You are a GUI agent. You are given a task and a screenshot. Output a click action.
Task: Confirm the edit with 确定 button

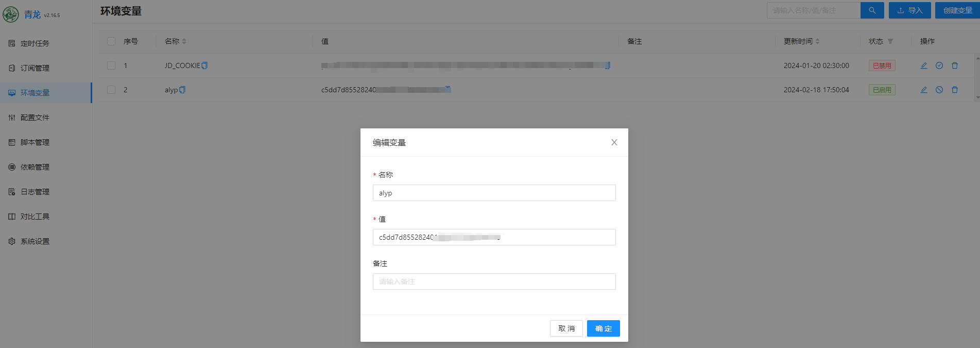tap(603, 328)
